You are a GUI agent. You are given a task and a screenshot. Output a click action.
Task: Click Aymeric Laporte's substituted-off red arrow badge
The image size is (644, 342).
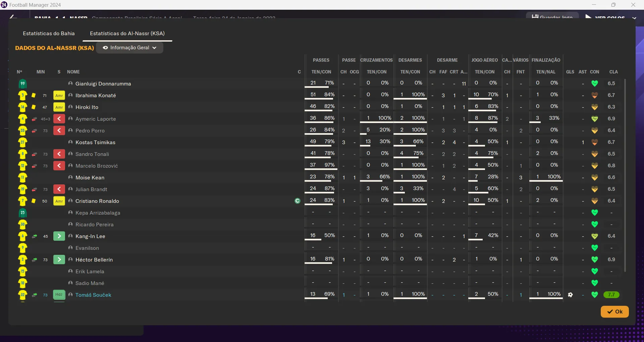(59, 119)
